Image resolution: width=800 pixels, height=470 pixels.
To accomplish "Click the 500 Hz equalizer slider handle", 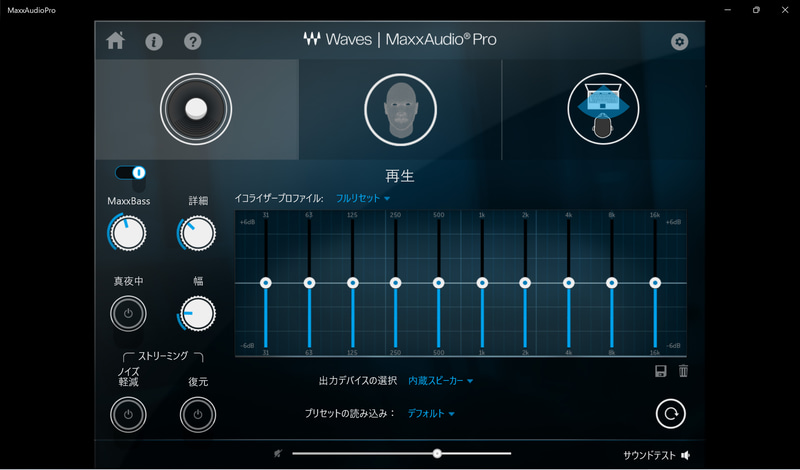I will tap(439, 283).
